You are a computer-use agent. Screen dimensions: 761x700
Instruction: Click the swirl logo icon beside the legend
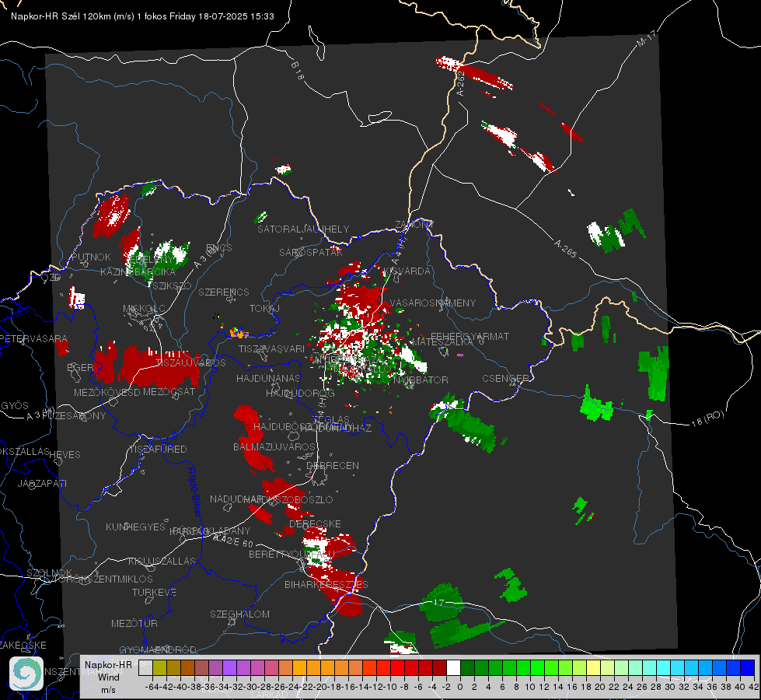[26, 674]
